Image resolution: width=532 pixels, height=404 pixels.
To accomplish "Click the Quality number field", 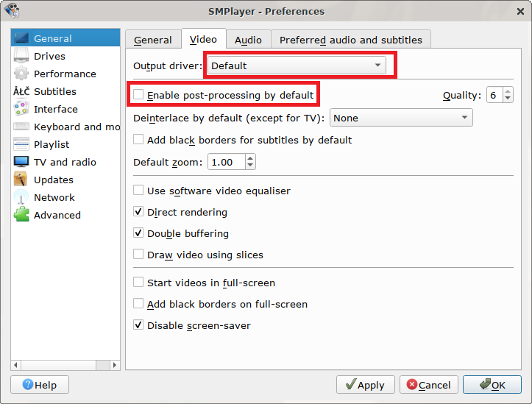I will pos(494,95).
